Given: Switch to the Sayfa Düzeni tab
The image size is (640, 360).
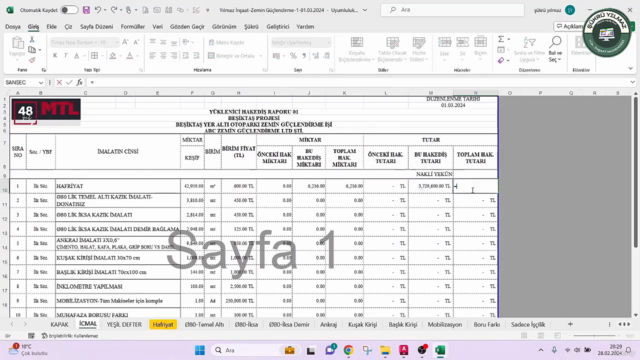Looking at the screenshot, I should click(x=96, y=27).
